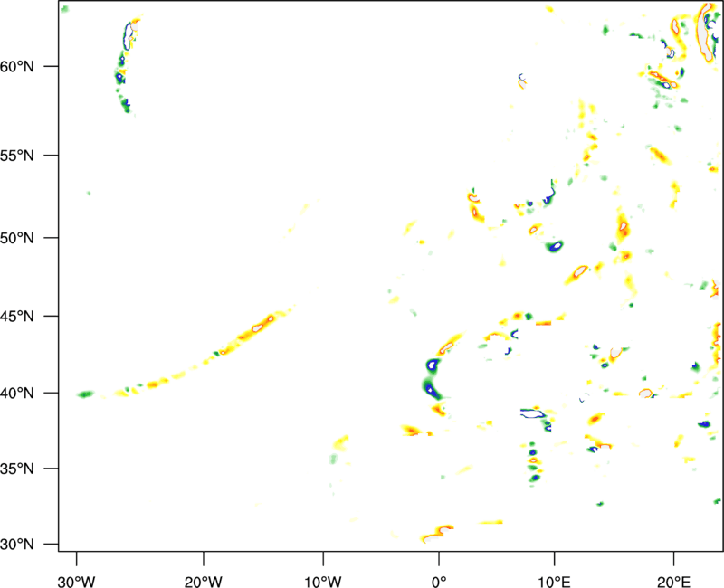Viewport: 724px width, 588px height.
Task: Click the 60°N latitude label
Action: [x=17, y=66]
